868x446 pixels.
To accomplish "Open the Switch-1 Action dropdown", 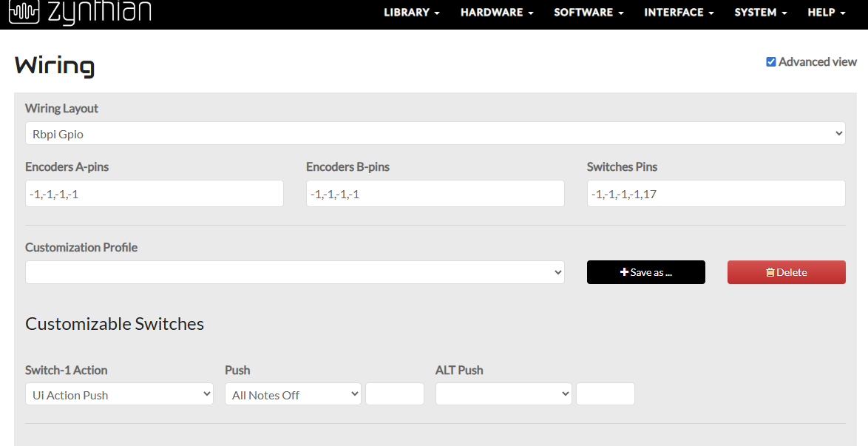I will pyautogui.click(x=119, y=394).
